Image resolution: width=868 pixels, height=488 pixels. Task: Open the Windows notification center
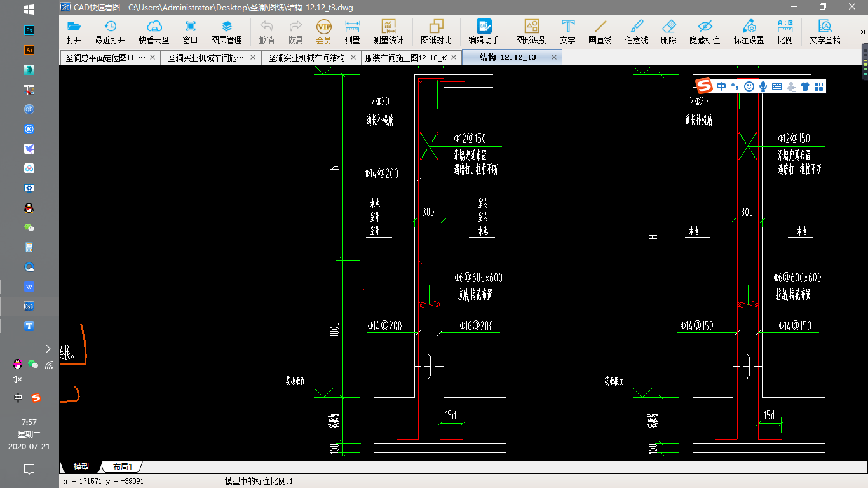[29, 470]
